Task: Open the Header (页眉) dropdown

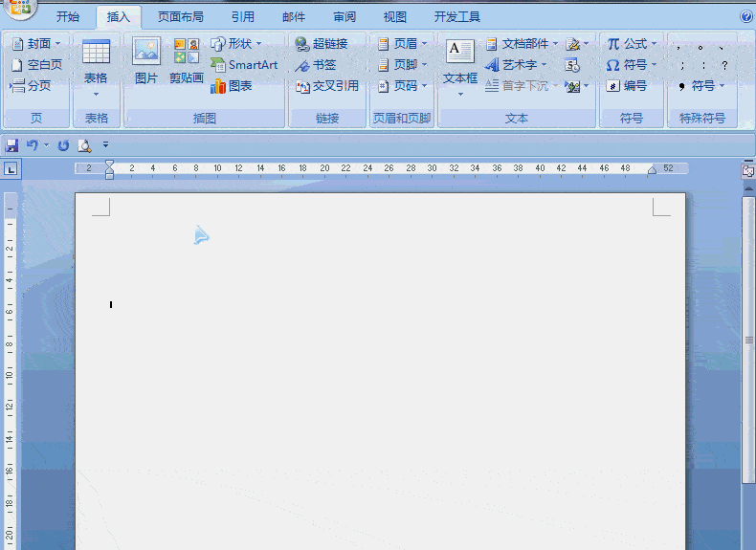Action: (402, 44)
